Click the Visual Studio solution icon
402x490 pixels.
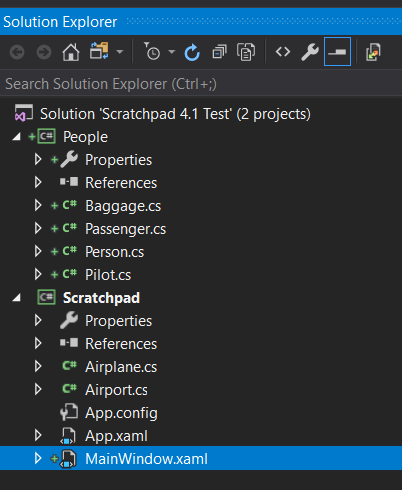(x=23, y=113)
